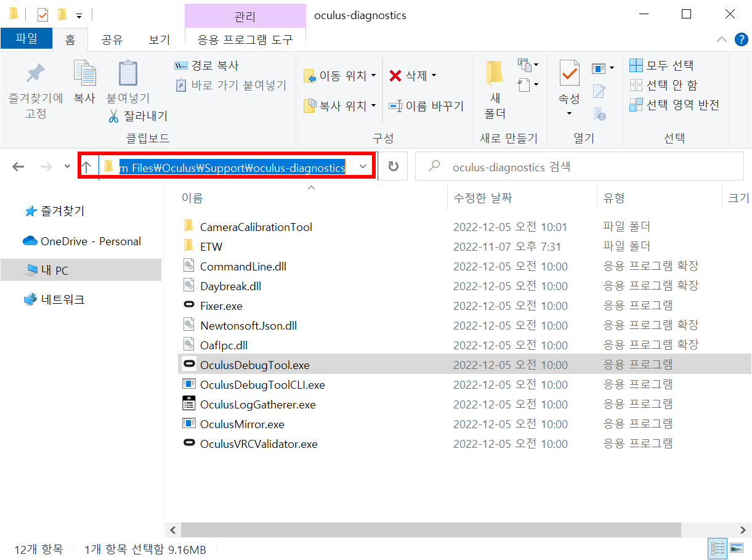752x560 pixels.
Task: Create a new folder with 새 폴더
Action: [x=495, y=90]
